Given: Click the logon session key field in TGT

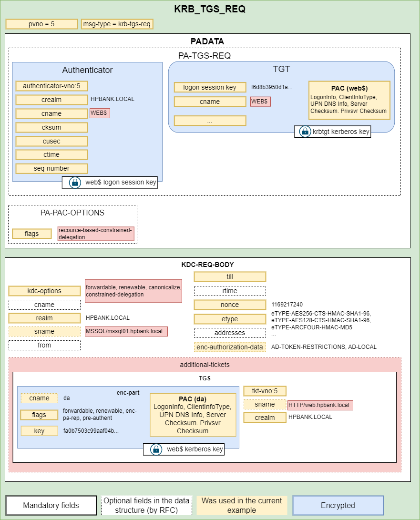Looking at the screenshot, I should (x=210, y=87).
